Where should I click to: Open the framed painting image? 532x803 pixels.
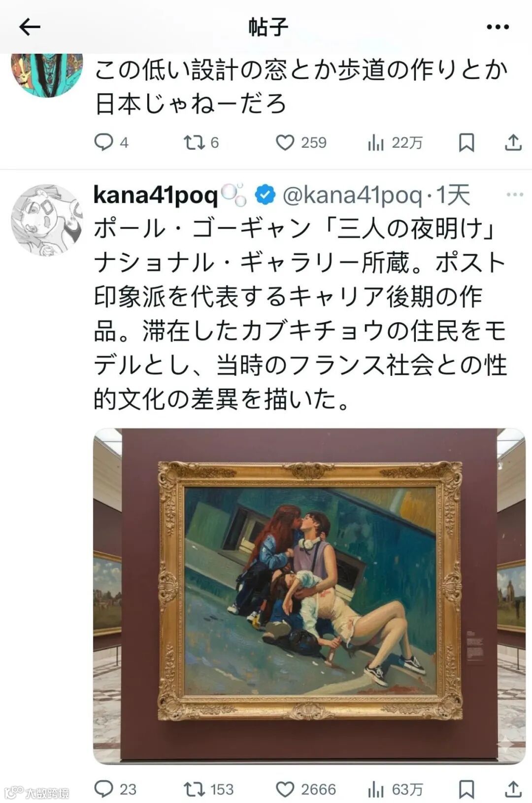tap(309, 597)
